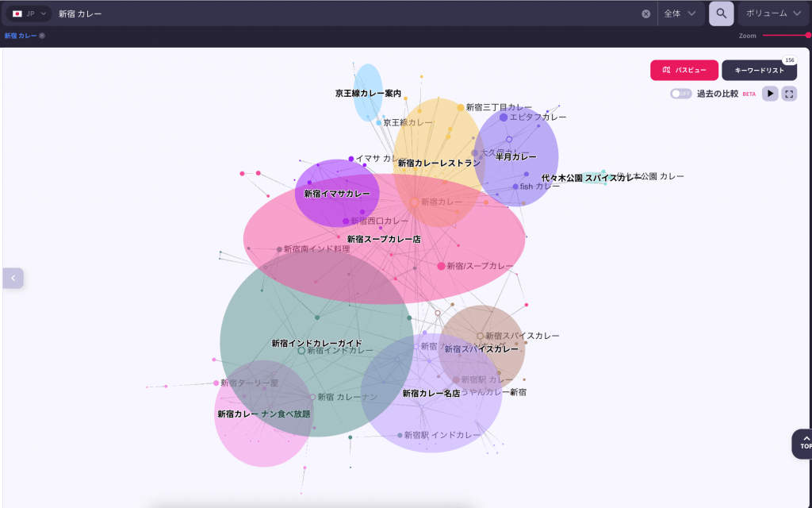Select the 新宿三丁目カレー node
The width and height of the screenshot is (812, 508).
[461, 107]
